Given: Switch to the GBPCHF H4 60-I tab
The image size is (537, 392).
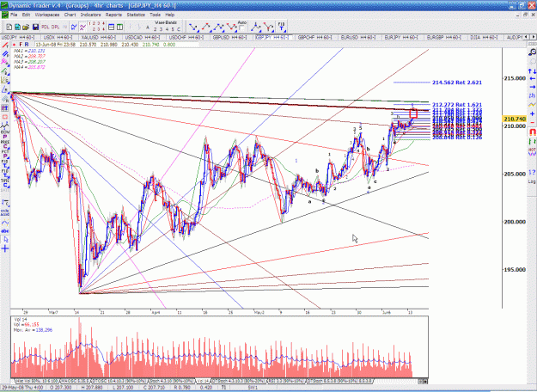Looking at the screenshot, I should click(x=314, y=37).
